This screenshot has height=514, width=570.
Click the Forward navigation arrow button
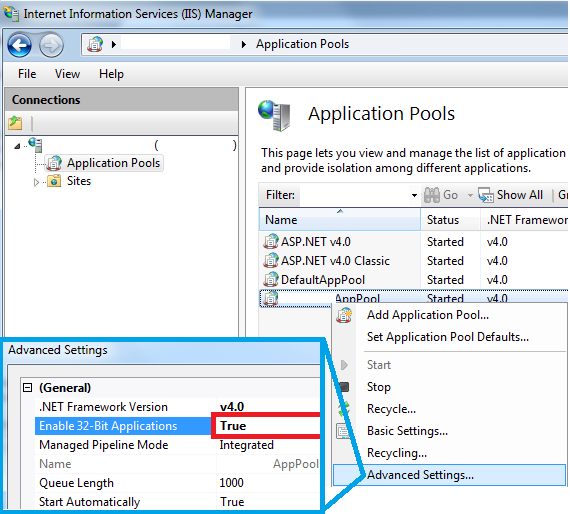click(51, 45)
